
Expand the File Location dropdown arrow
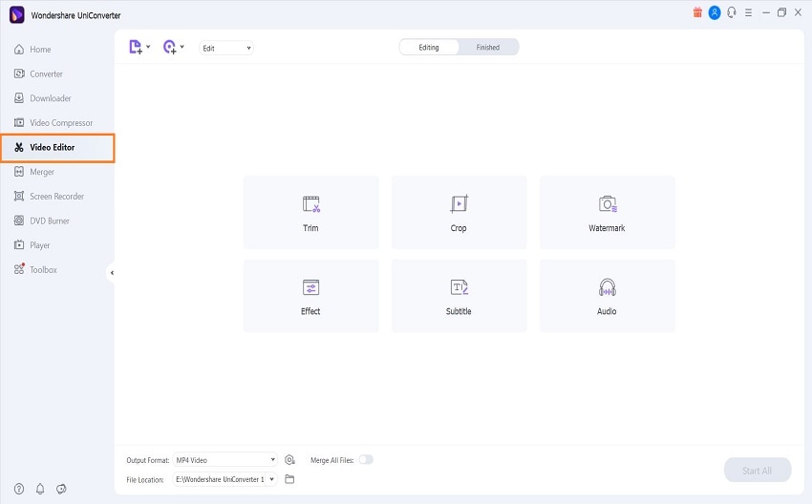(x=272, y=480)
